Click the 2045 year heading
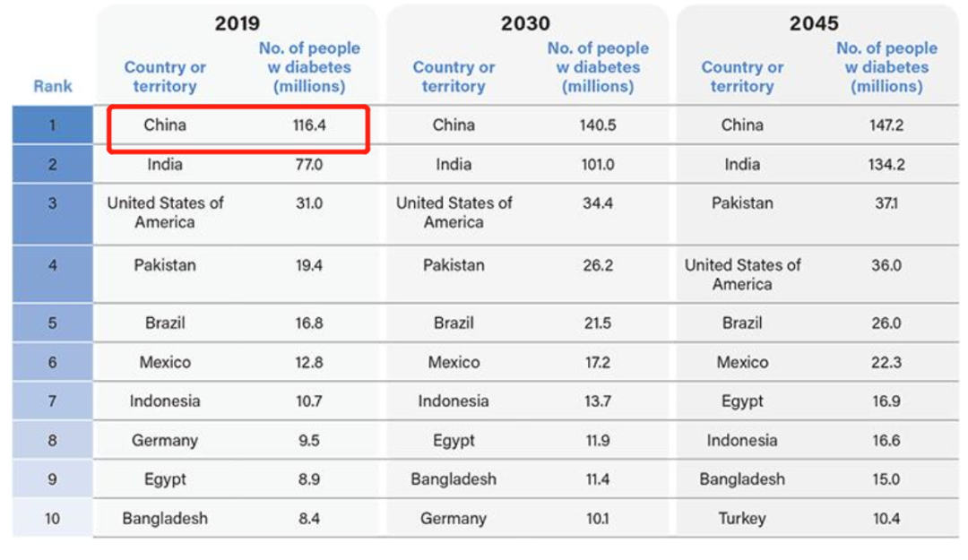This screenshot has height=560, width=968. click(814, 23)
